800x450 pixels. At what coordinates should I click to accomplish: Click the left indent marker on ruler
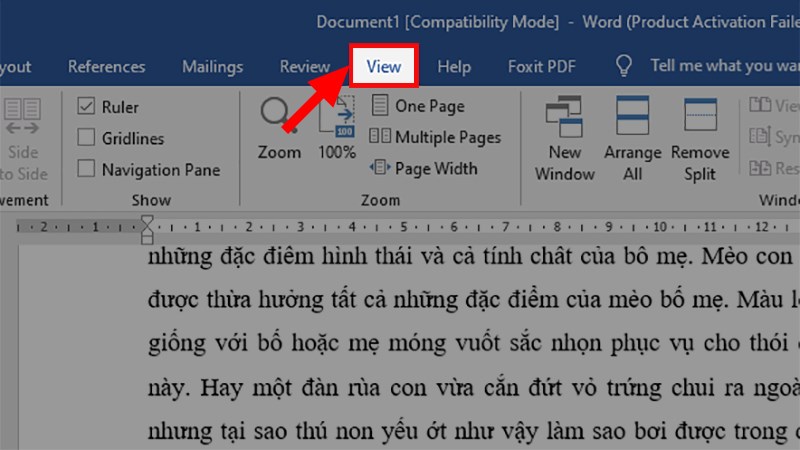[x=147, y=238]
